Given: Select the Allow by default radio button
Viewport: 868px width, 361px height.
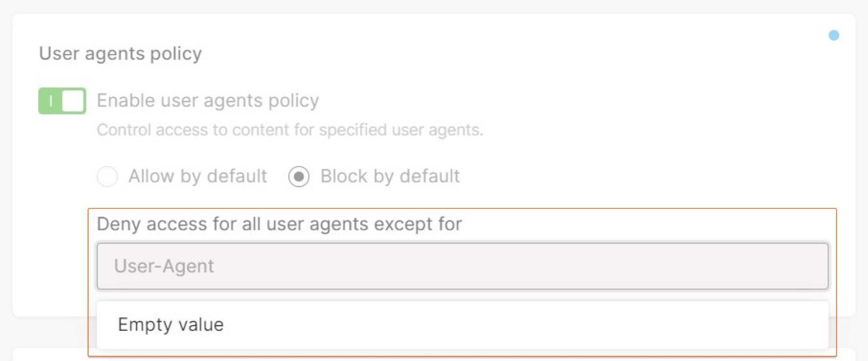Looking at the screenshot, I should (x=107, y=176).
